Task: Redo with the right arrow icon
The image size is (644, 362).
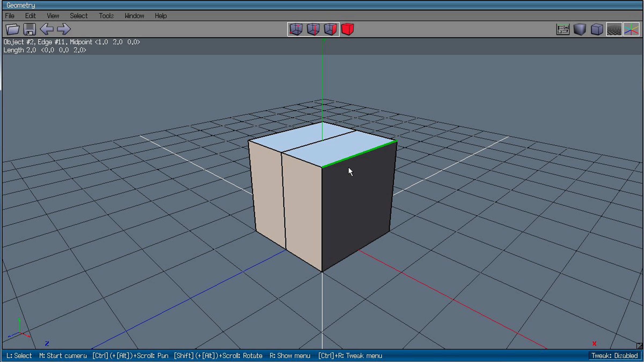Action: (64, 29)
